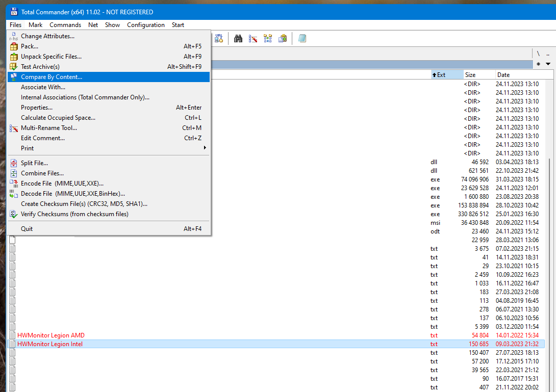Click the FTP URL connection toolbar icon
This screenshot has height=392, width=556.
point(219,38)
